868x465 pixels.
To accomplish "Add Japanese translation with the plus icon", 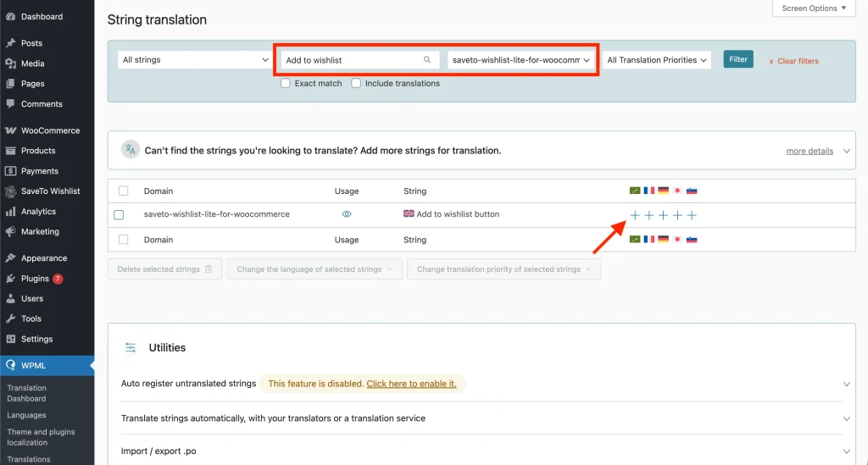I will (677, 215).
